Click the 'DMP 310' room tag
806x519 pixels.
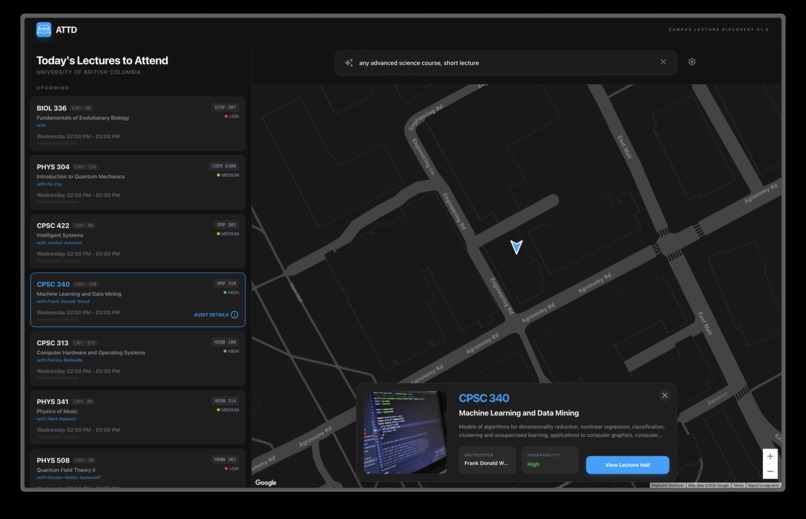pyautogui.click(x=226, y=283)
